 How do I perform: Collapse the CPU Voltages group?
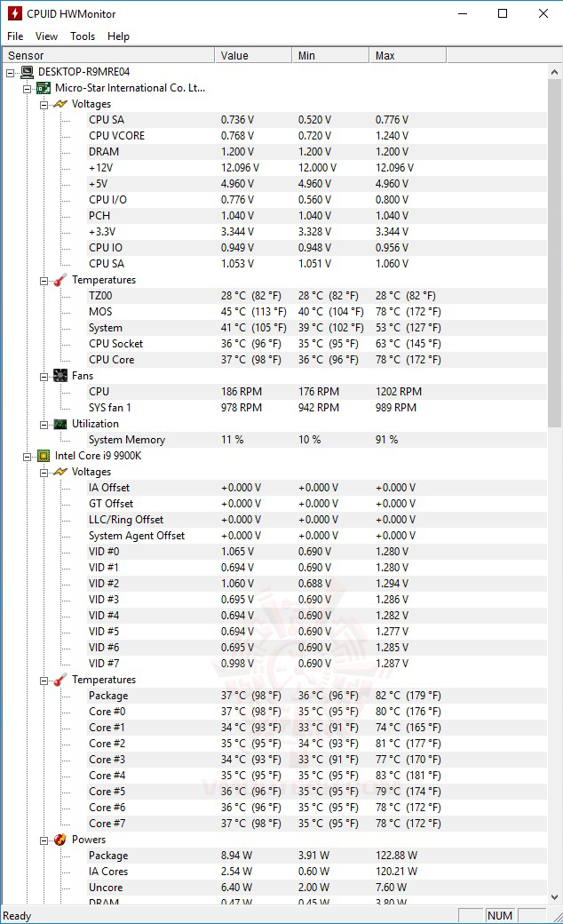(x=44, y=473)
